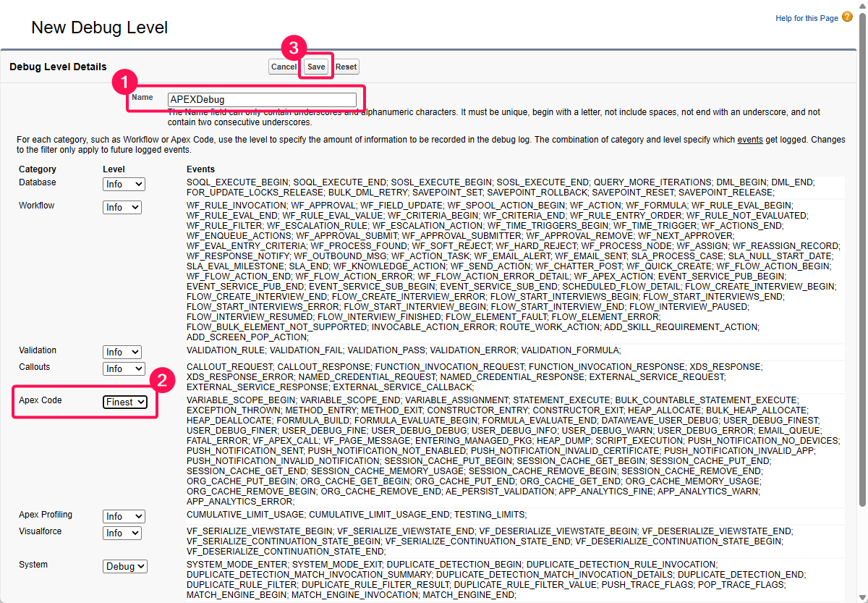Expand the Workflow level dropdown
The height and width of the screenshot is (603, 868).
click(x=122, y=208)
